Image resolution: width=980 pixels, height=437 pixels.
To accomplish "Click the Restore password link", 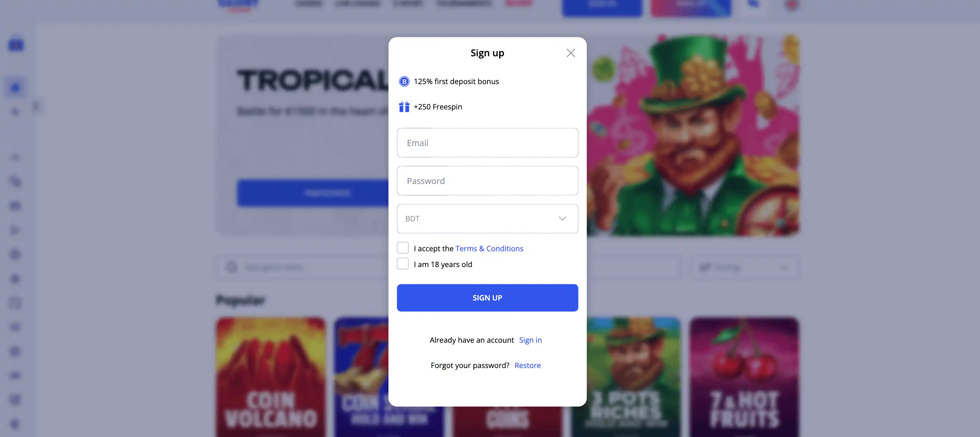I will (527, 365).
